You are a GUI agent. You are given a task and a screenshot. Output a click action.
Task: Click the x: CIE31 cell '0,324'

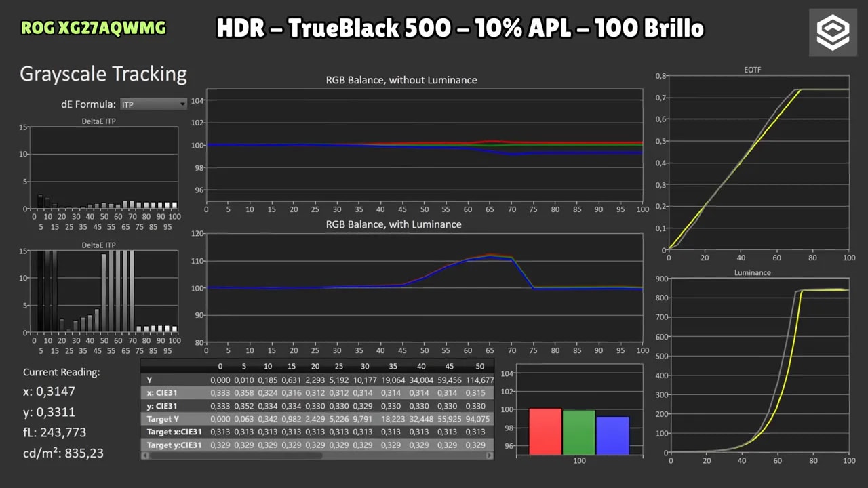coord(268,393)
